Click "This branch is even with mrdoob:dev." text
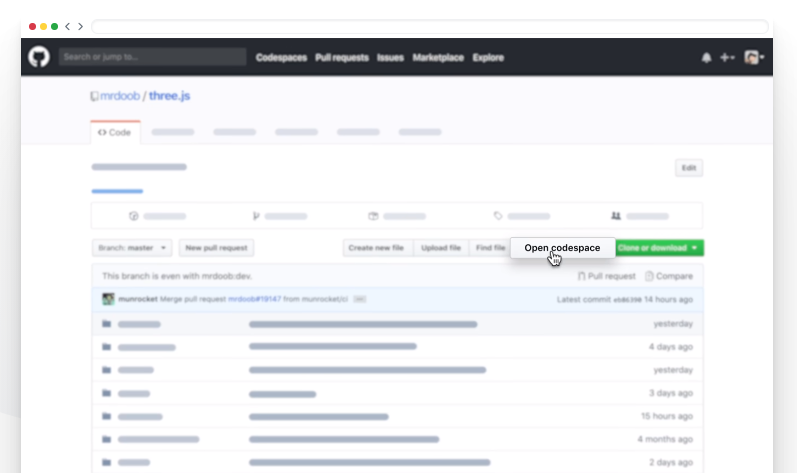 click(177, 276)
